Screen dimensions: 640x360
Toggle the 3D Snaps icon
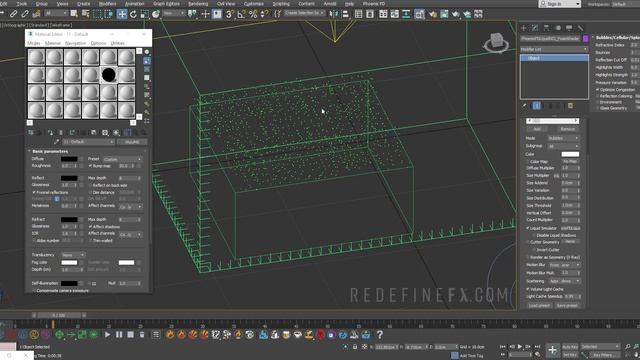230,14
